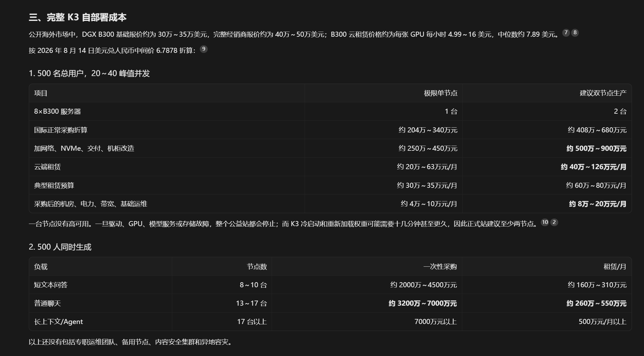The width and height of the screenshot is (644, 356).
Task: Click the "1 台" cell
Action: (451, 111)
